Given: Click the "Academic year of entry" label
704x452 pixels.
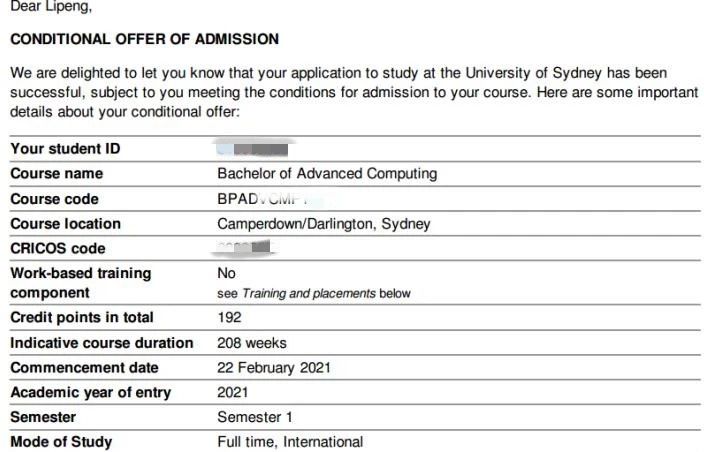Looking at the screenshot, I should point(90,392).
